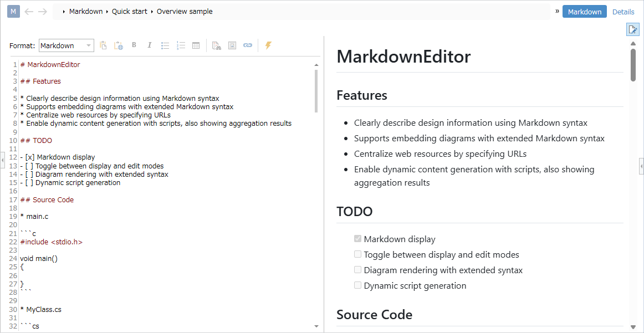Click Markdown in the breadcrumb path
The width and height of the screenshot is (644, 333).
[86, 12]
